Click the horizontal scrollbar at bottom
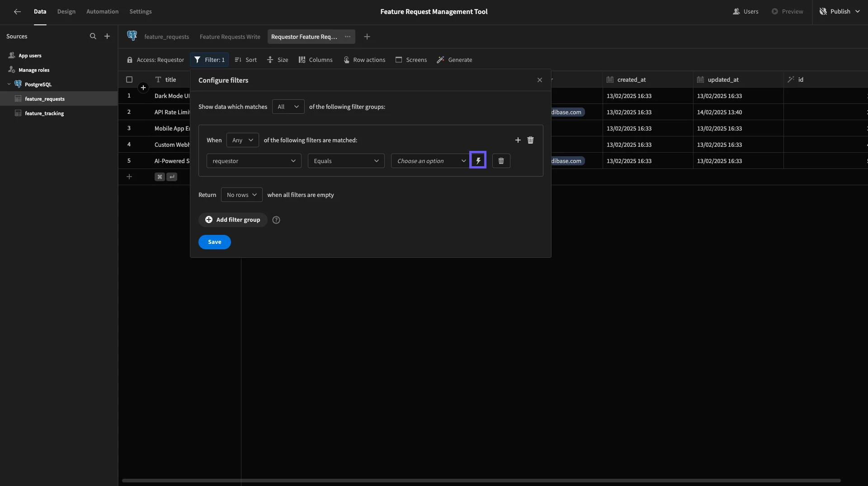Image resolution: width=868 pixels, height=486 pixels. tap(481, 481)
